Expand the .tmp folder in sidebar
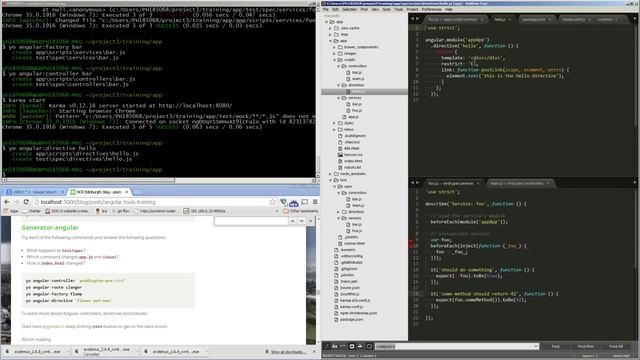Viewport: 640px width, 360px height. click(x=331, y=35)
